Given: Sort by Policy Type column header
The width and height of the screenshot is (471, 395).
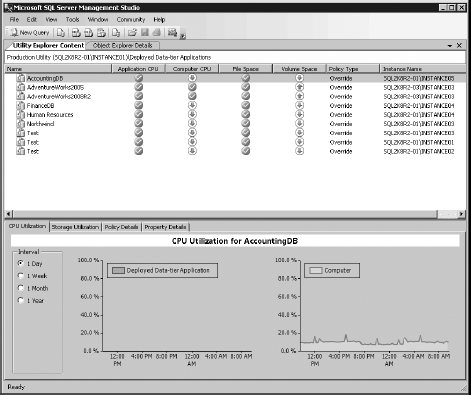Looking at the screenshot, I should coord(353,69).
